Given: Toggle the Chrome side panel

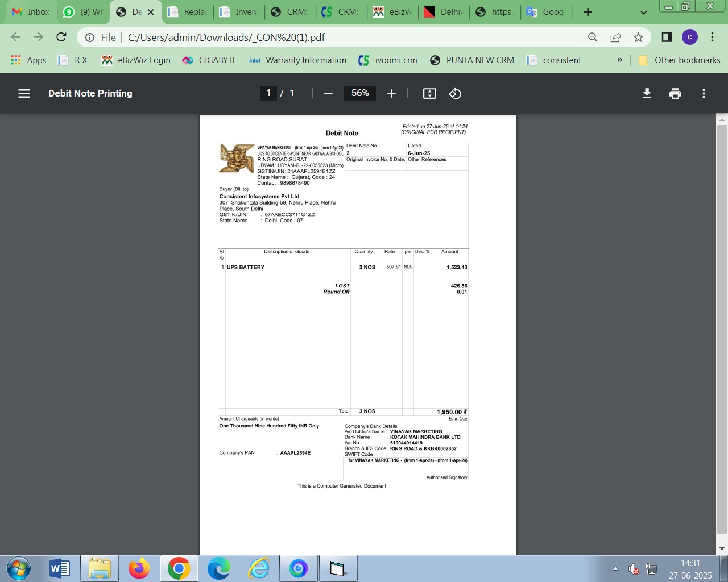Looking at the screenshot, I should pyautogui.click(x=667, y=38).
